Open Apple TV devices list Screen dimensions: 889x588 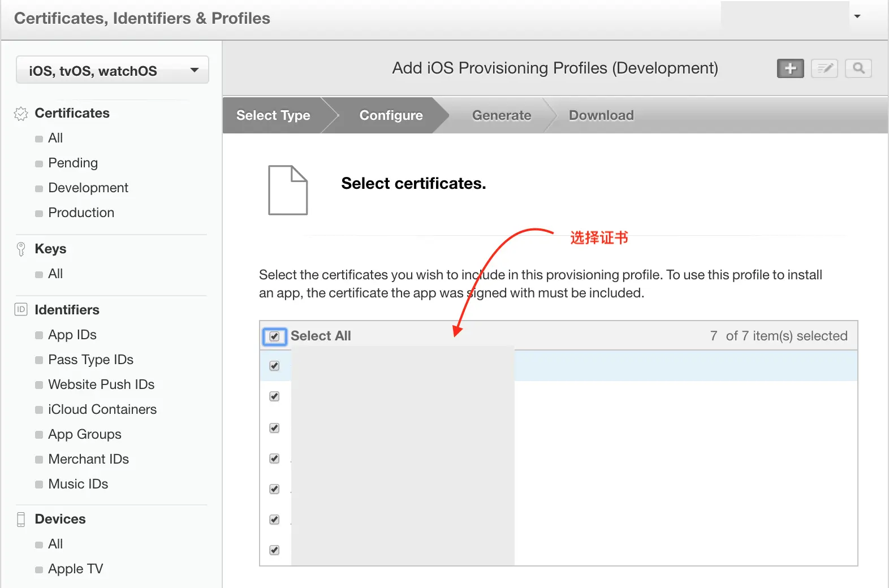point(76,569)
